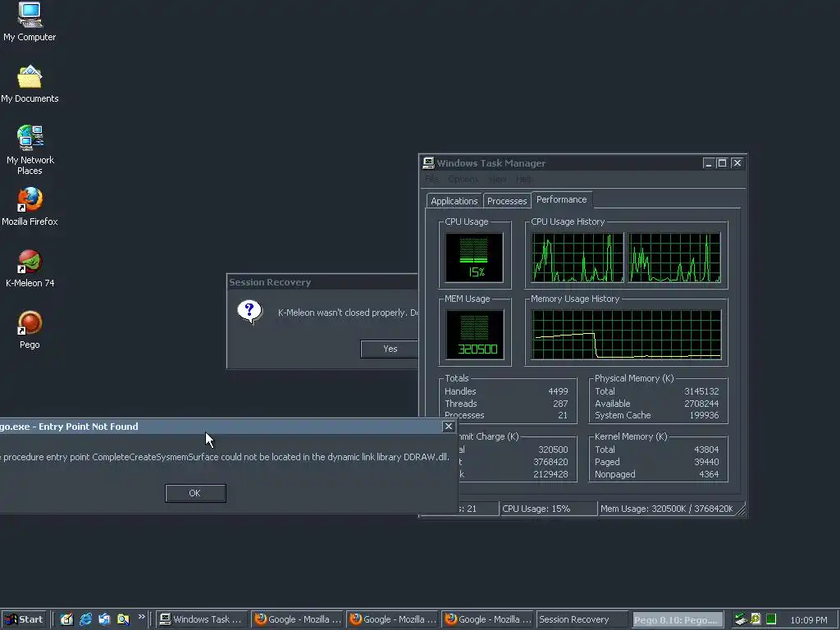Expand the Quick Launch overflow chevron

click(x=141, y=617)
